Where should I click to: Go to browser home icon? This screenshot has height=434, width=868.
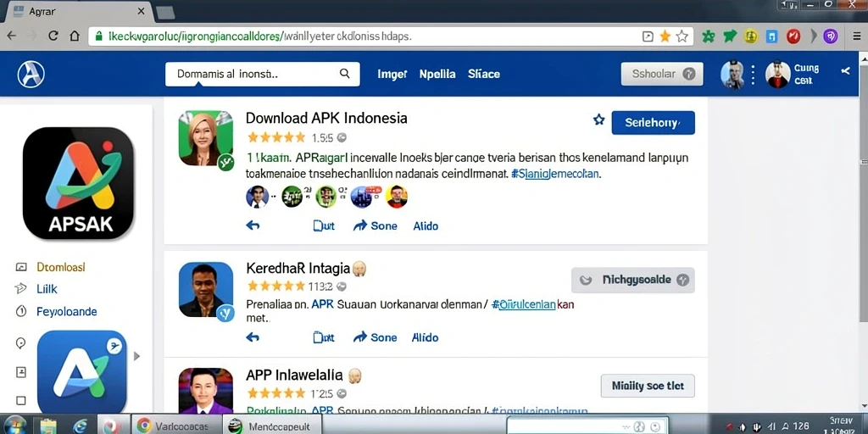tap(75, 36)
